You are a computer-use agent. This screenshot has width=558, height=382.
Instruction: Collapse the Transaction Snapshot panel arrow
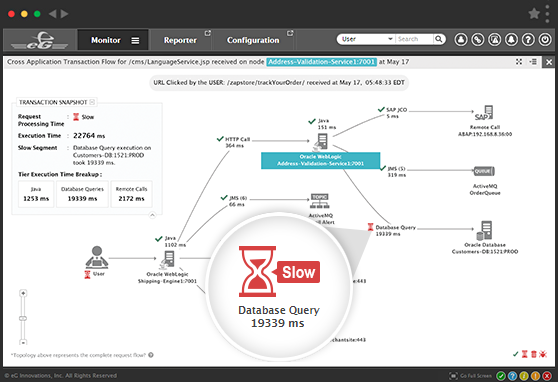(152, 215)
